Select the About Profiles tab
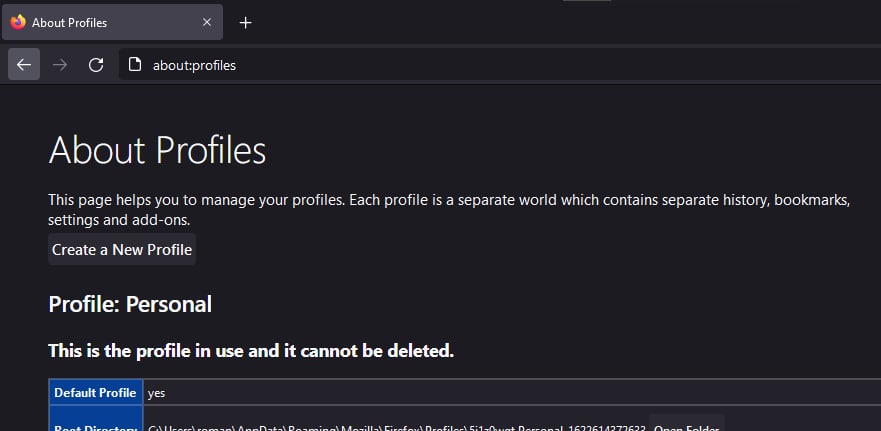 click(x=112, y=22)
